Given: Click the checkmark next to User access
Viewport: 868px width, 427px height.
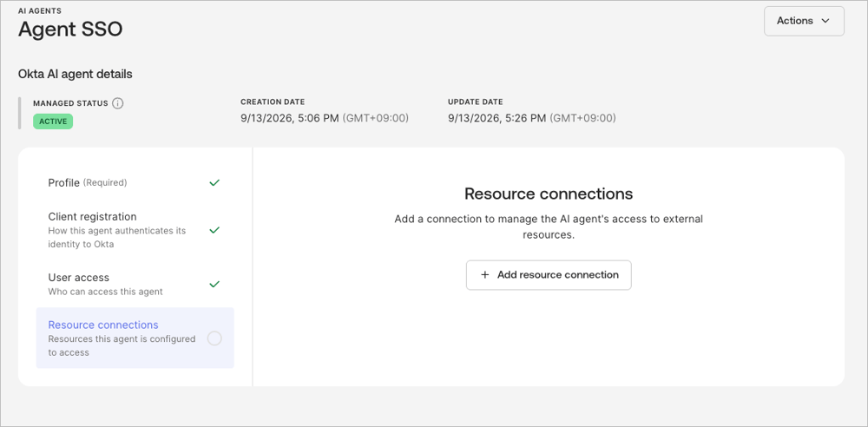Looking at the screenshot, I should pos(214,284).
